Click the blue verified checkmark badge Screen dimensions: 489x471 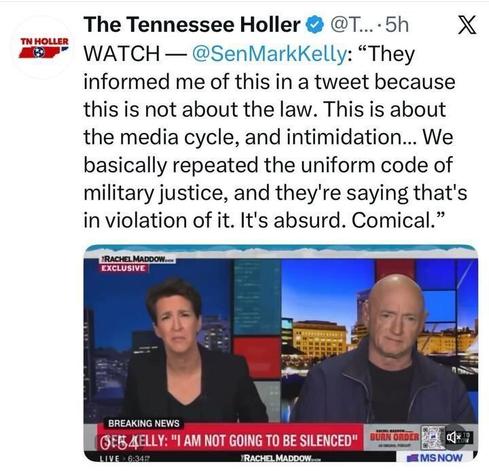coord(315,25)
